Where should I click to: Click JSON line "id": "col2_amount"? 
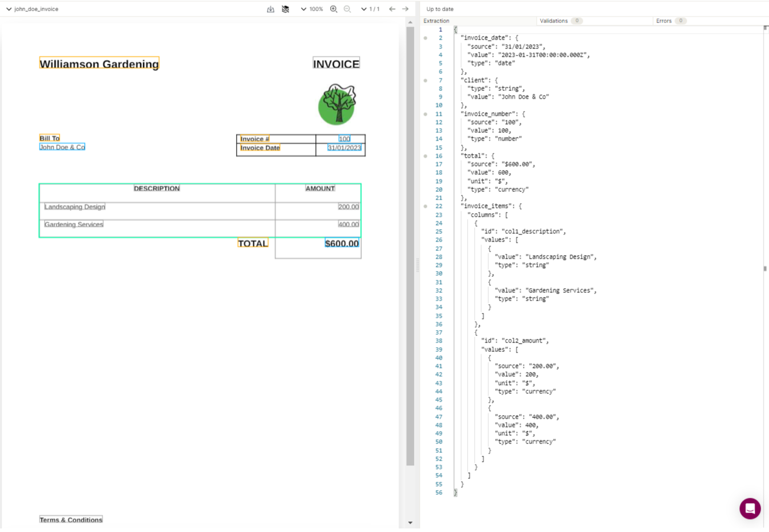(515, 341)
